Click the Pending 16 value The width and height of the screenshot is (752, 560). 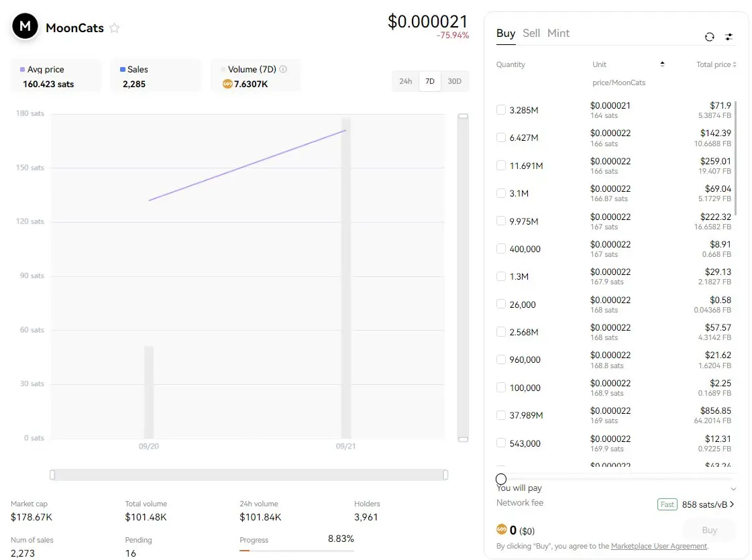pyautogui.click(x=130, y=553)
